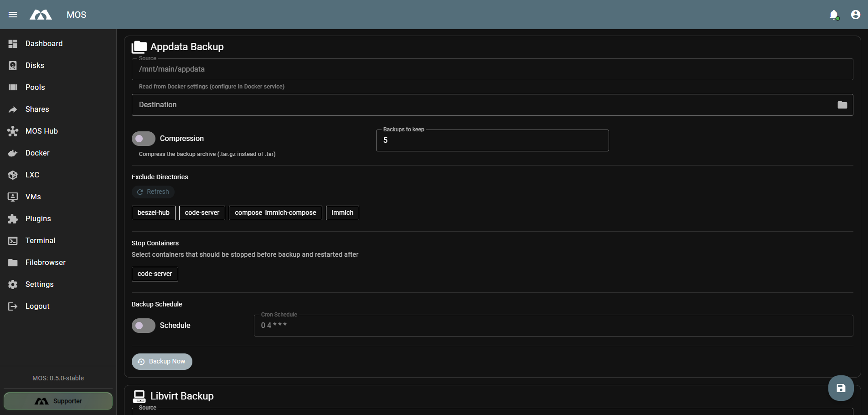The image size is (868, 415).
Task: Click the Settings gear icon
Action: (x=13, y=285)
